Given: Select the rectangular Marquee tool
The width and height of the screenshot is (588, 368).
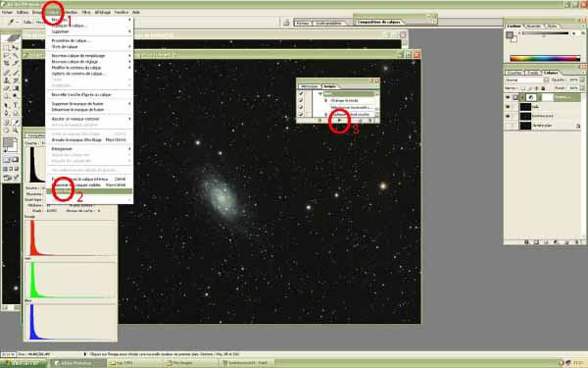Looking at the screenshot, I should [7, 48].
